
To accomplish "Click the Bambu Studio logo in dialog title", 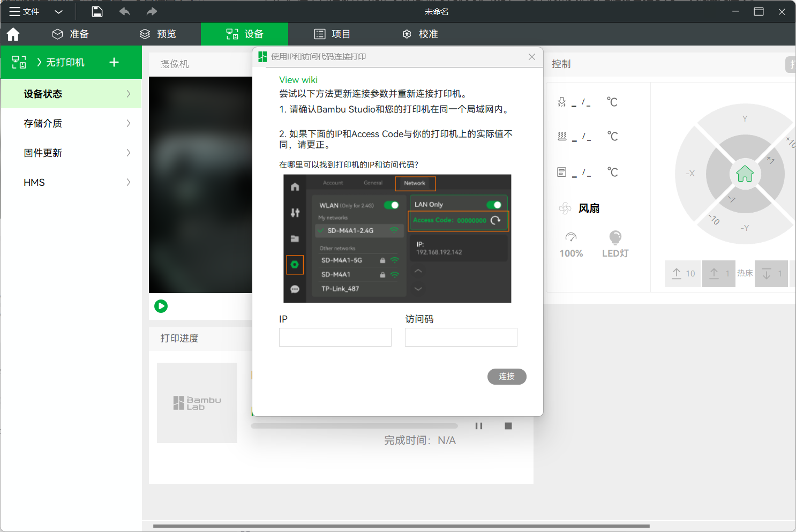I will coord(262,57).
